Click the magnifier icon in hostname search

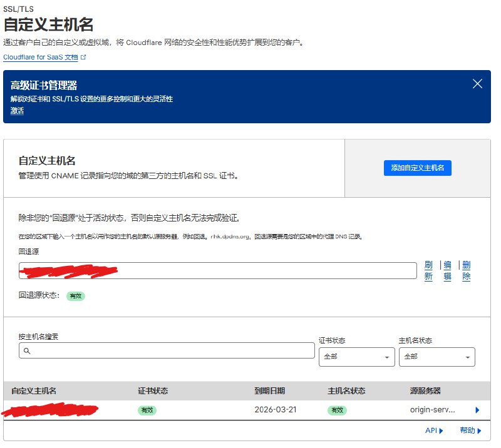point(27,352)
